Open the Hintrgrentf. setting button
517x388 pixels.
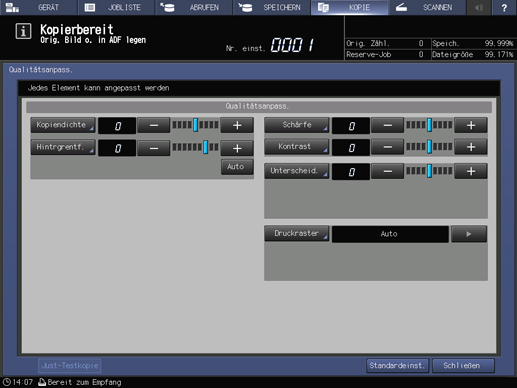point(63,147)
